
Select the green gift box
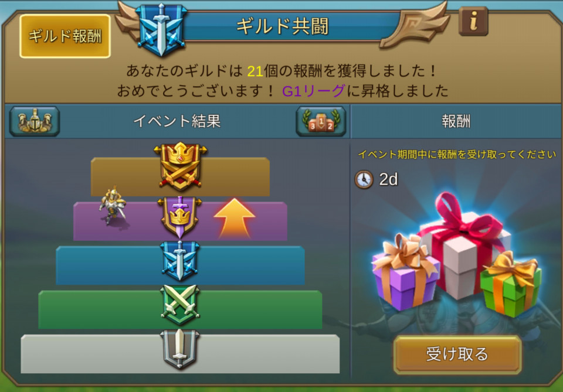511,285
